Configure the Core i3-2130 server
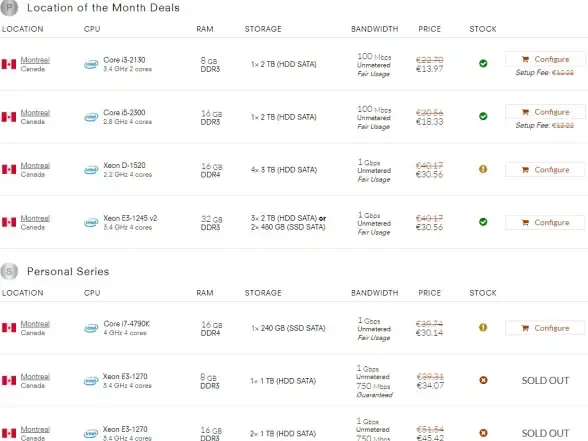This screenshot has width=588, height=441. [545, 59]
